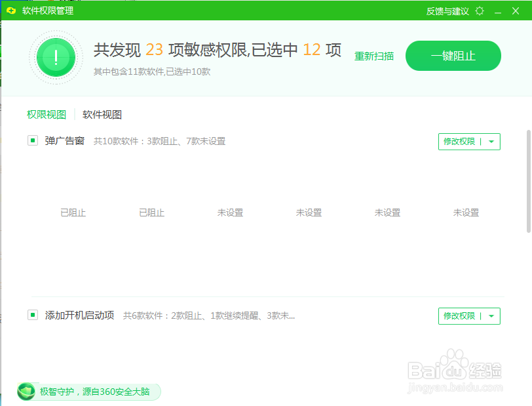Expand dropdown arrow for 添加开机启动项 修改权限
This screenshot has width=532, height=406.
pos(491,316)
